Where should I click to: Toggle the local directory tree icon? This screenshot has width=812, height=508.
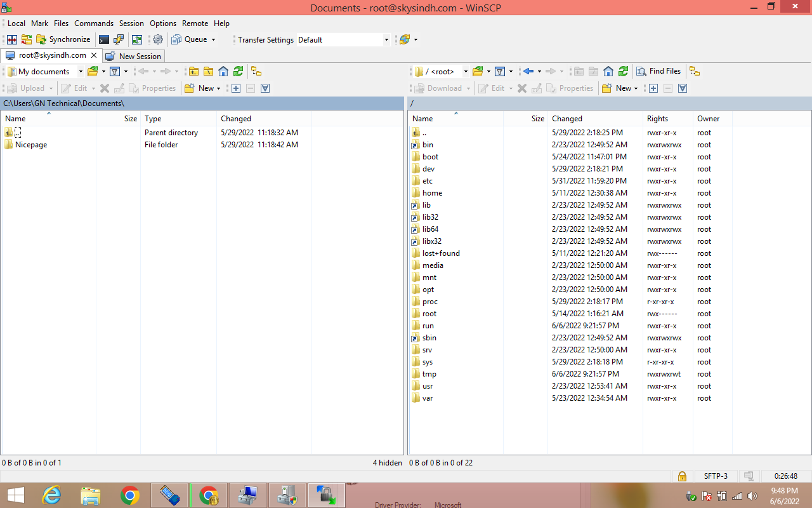(x=256, y=71)
